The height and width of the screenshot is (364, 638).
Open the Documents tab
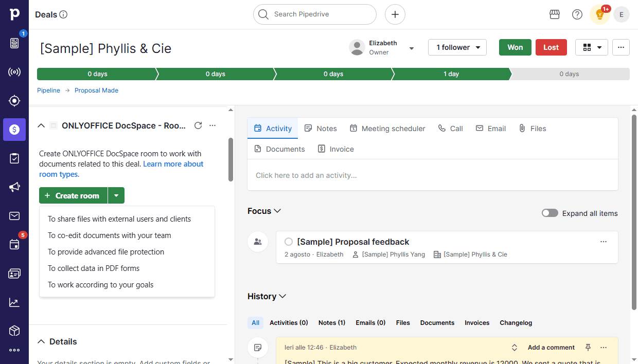[279, 149]
